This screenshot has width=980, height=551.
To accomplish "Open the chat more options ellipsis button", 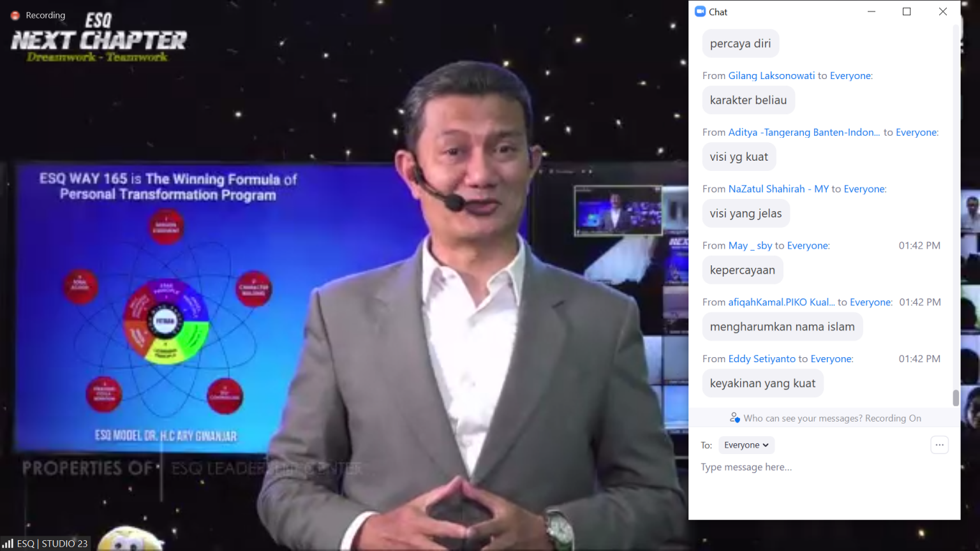I will click(939, 445).
